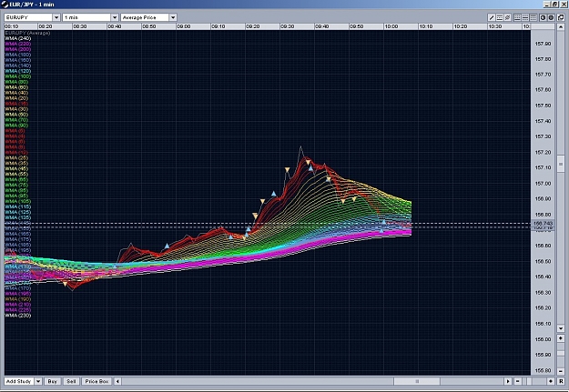Click horizontal zoom minus button at bottom
Image resolution: width=569 pixels, height=392 pixels.
click(517, 381)
